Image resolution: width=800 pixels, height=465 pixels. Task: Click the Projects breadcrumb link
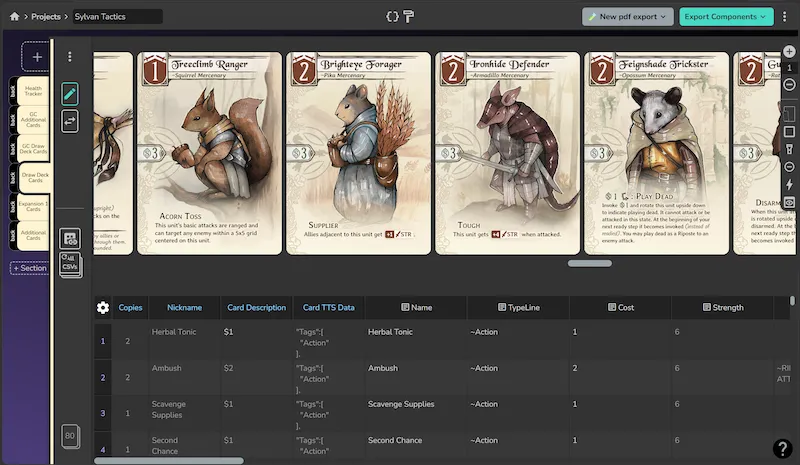[45, 16]
